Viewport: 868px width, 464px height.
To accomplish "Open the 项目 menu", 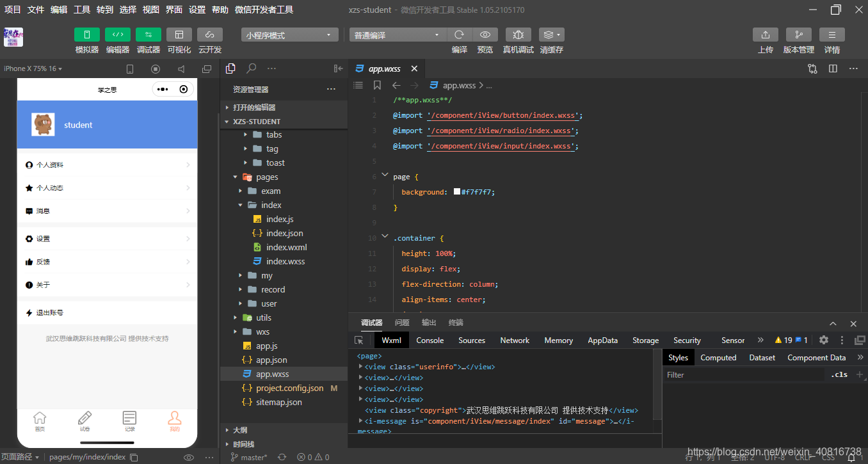I will (x=13, y=10).
